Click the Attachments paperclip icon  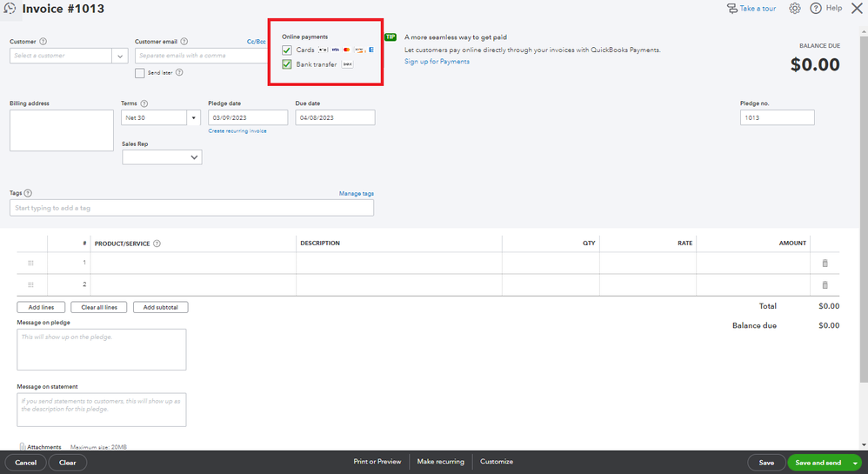[x=22, y=446]
